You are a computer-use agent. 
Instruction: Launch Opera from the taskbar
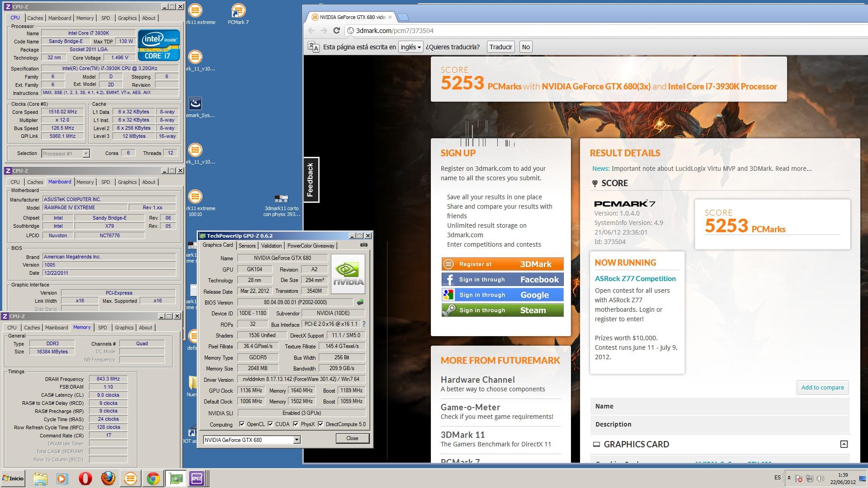point(85,479)
